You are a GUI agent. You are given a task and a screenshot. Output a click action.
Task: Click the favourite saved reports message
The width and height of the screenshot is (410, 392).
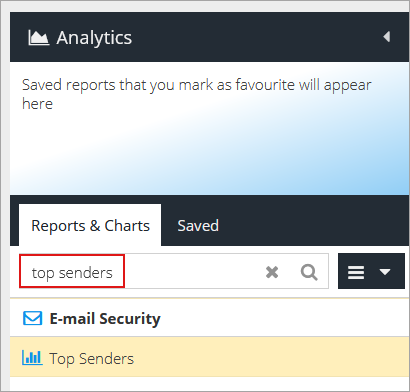point(197,94)
